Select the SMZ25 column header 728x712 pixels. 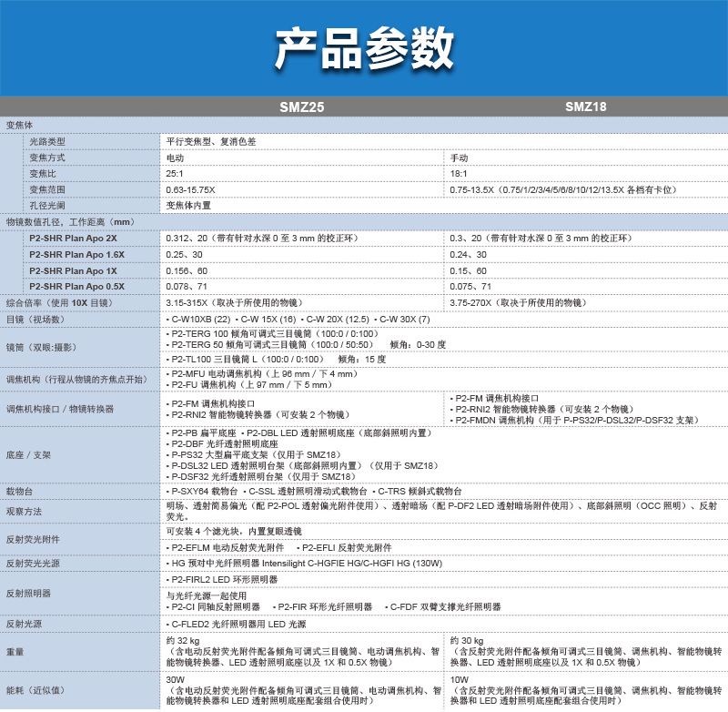point(301,107)
